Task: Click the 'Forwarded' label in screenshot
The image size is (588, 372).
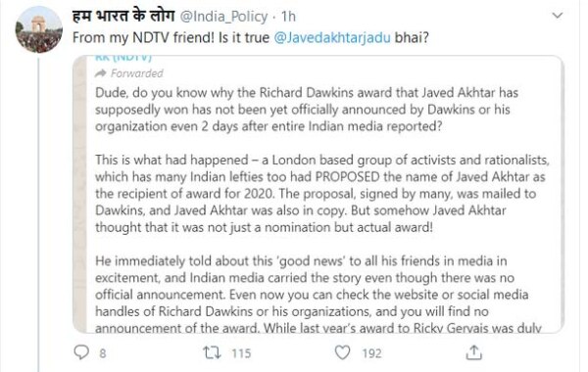Action: (x=137, y=73)
